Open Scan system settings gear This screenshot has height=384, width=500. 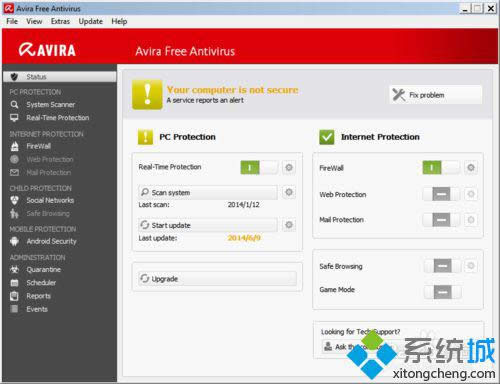pyautogui.click(x=289, y=192)
